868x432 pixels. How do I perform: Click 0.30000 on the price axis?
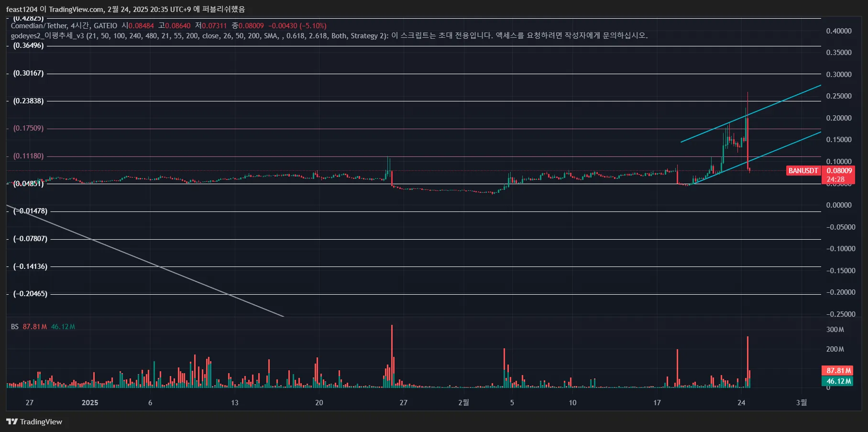(839, 75)
